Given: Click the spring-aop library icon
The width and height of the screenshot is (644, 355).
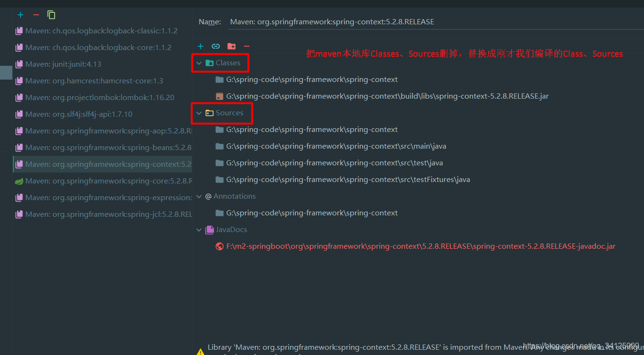Looking at the screenshot, I should click(19, 131).
